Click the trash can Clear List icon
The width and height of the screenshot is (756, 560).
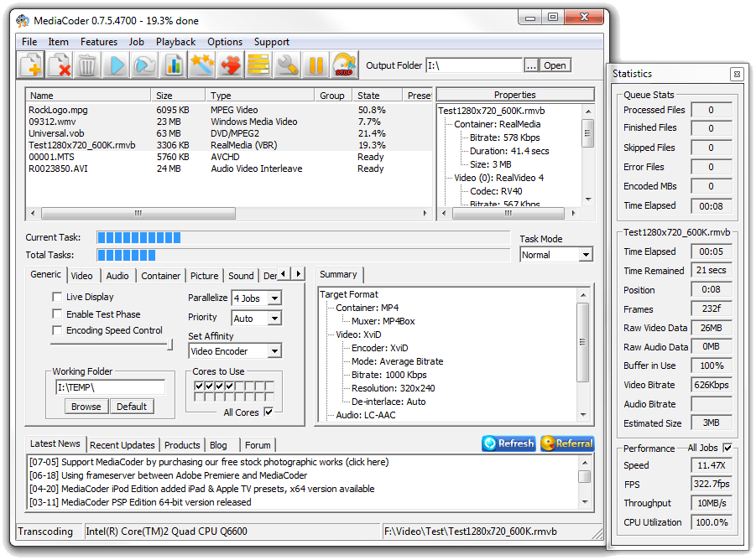tap(87, 65)
